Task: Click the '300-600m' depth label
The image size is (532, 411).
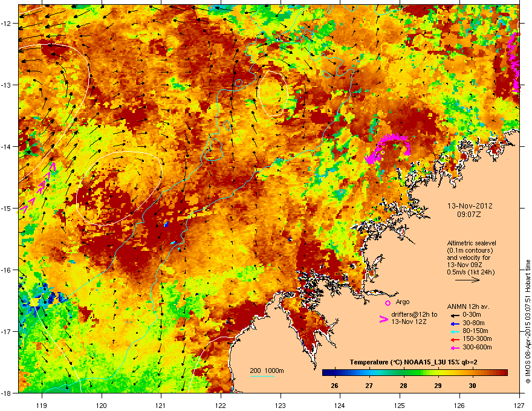Action: (x=478, y=348)
